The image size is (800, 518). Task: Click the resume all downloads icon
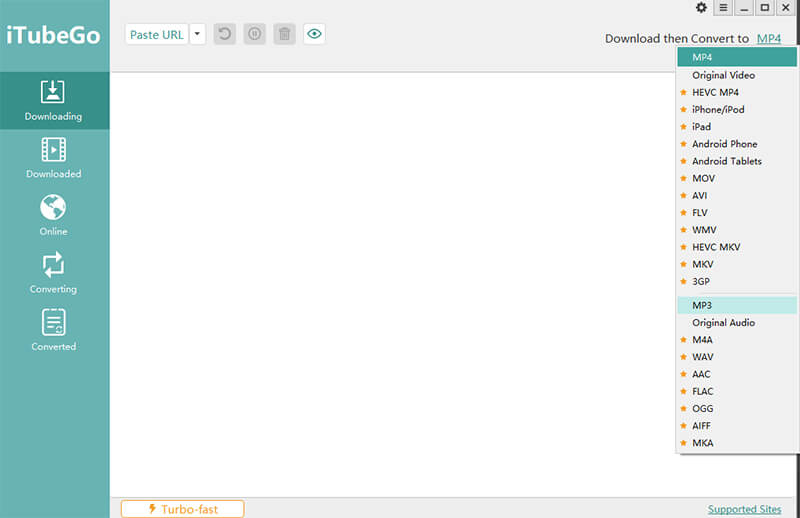click(x=224, y=34)
